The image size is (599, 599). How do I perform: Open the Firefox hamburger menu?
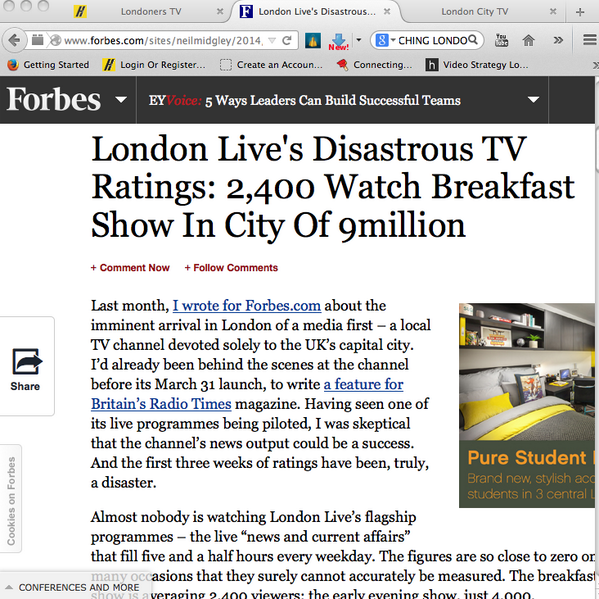589,40
